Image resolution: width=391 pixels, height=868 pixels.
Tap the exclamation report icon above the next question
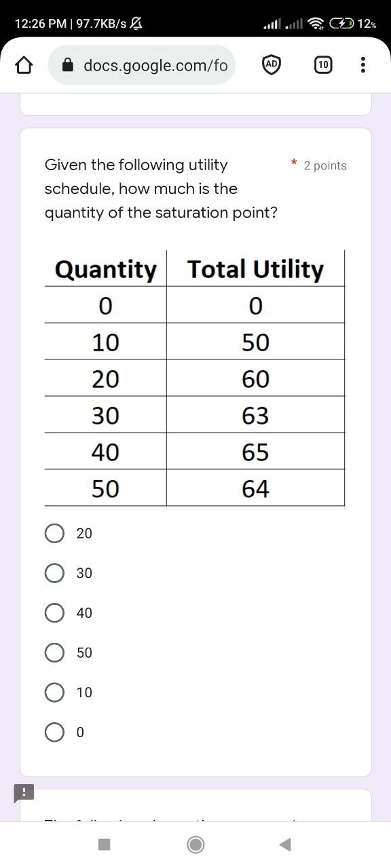[x=24, y=792]
